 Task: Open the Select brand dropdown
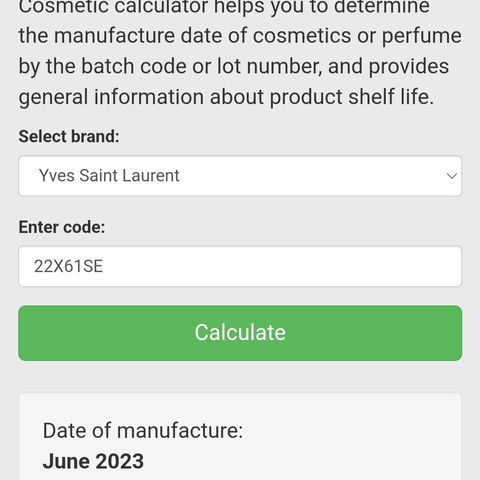[240, 176]
